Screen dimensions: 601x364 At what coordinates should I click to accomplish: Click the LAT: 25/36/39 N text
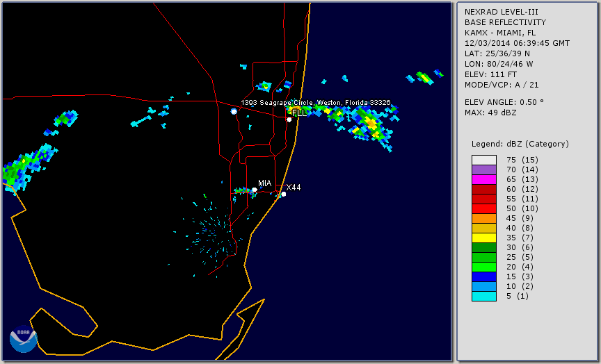[497, 53]
